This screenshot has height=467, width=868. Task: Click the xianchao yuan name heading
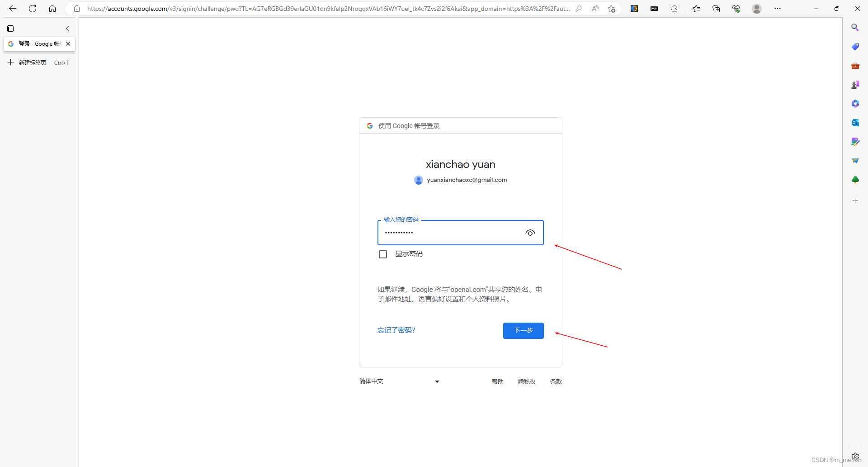click(461, 164)
